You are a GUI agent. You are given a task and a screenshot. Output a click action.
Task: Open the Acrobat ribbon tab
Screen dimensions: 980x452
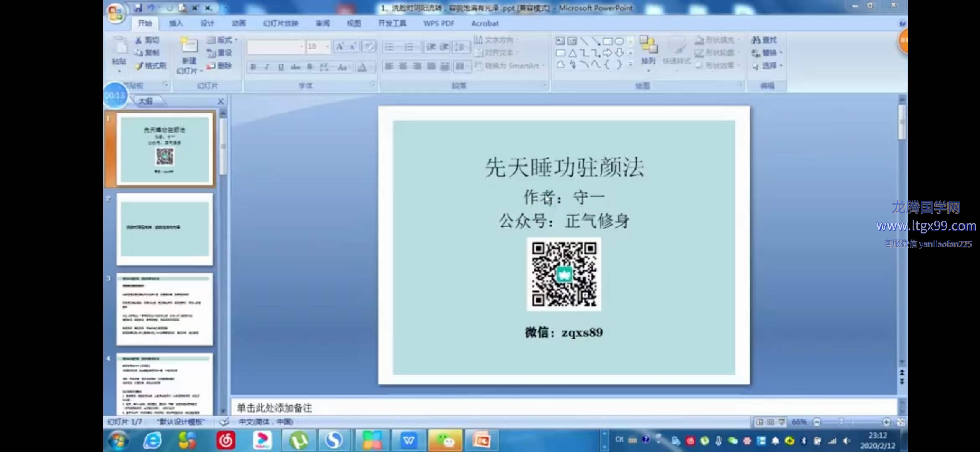(485, 23)
